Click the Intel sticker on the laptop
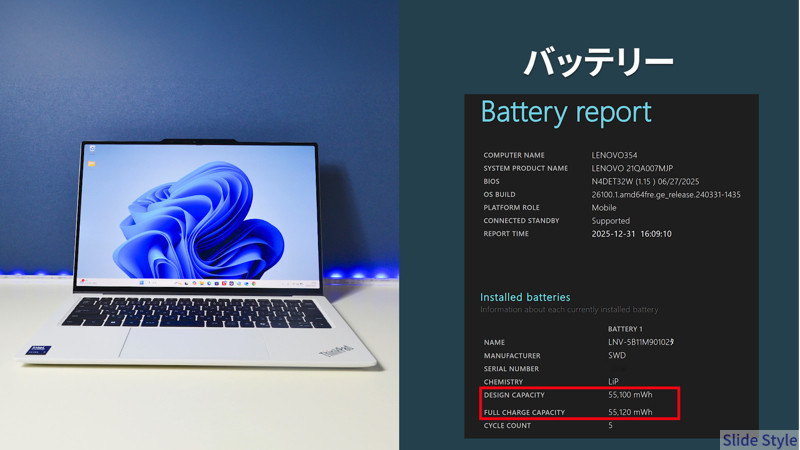800x450 pixels. tap(39, 351)
